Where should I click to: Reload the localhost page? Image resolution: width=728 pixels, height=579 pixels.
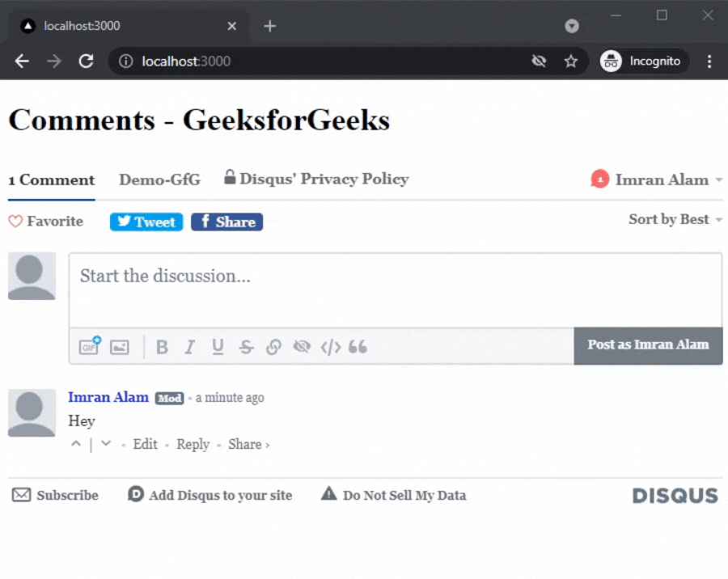(86, 61)
